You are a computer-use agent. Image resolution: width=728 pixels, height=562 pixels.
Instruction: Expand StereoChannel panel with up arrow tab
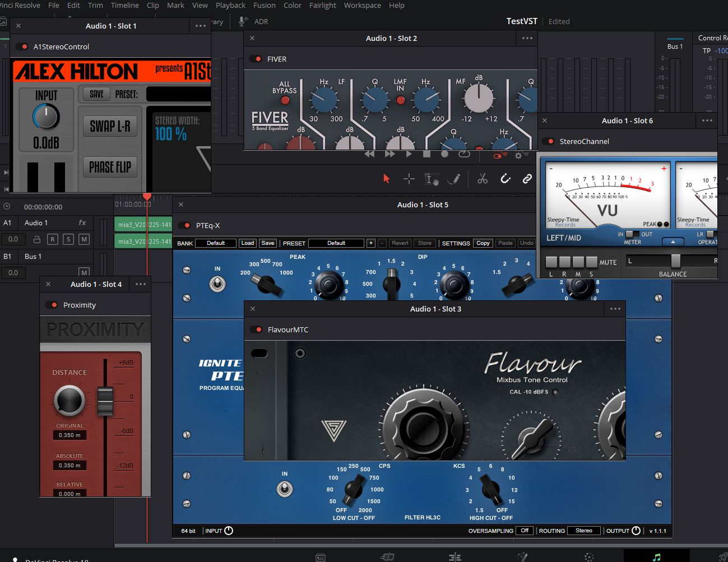(673, 242)
